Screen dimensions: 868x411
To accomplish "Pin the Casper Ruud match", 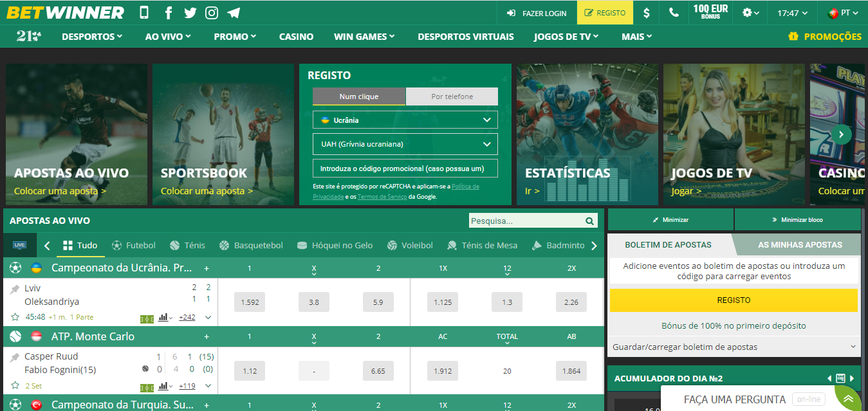I will (15, 358).
